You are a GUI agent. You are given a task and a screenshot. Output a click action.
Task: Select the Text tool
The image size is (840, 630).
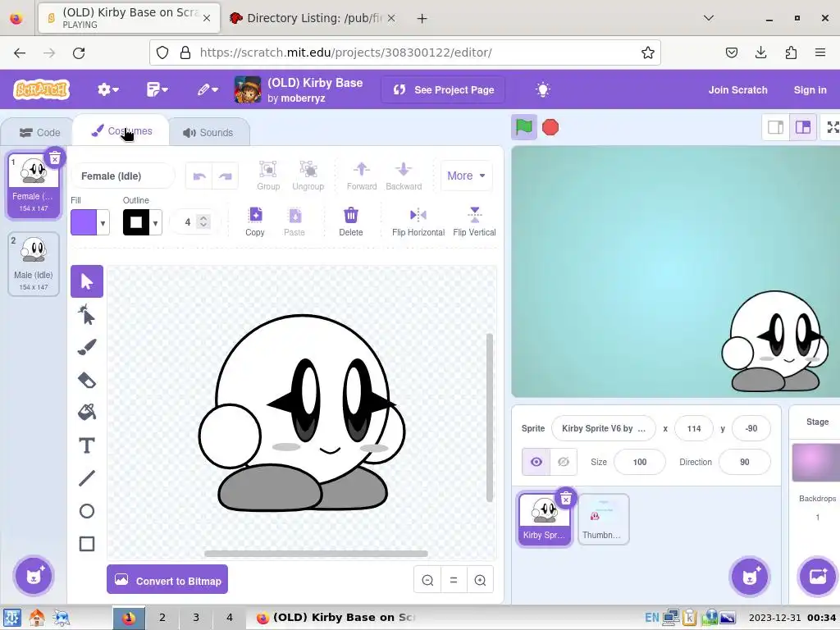(x=87, y=445)
